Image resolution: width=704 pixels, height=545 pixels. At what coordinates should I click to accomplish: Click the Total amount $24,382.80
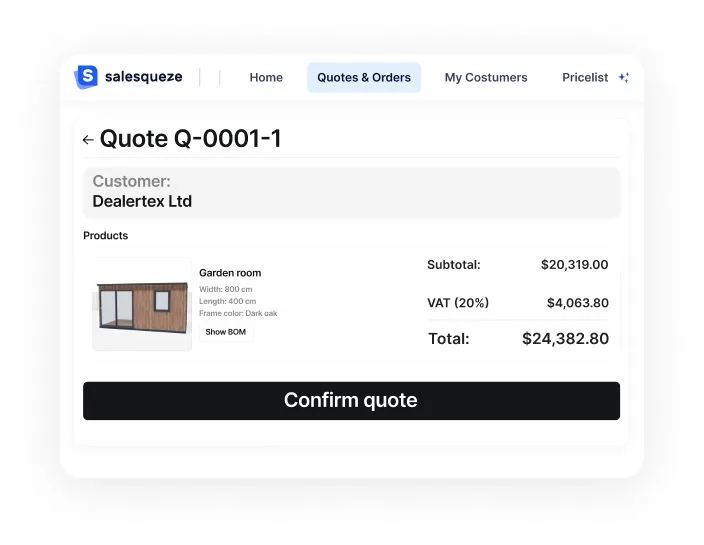[x=565, y=339]
